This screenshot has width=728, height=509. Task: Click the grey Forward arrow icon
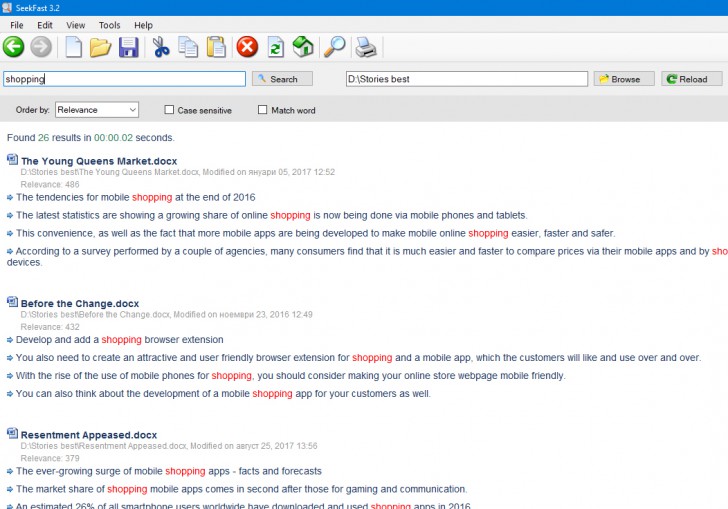coord(41,47)
